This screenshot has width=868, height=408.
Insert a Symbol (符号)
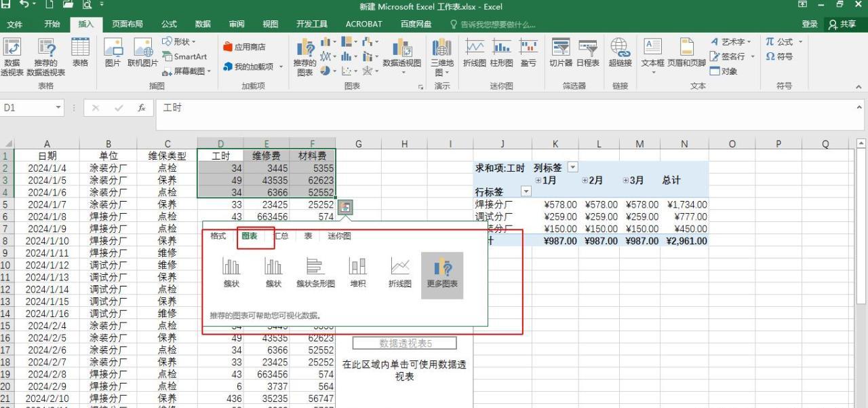[x=779, y=56]
